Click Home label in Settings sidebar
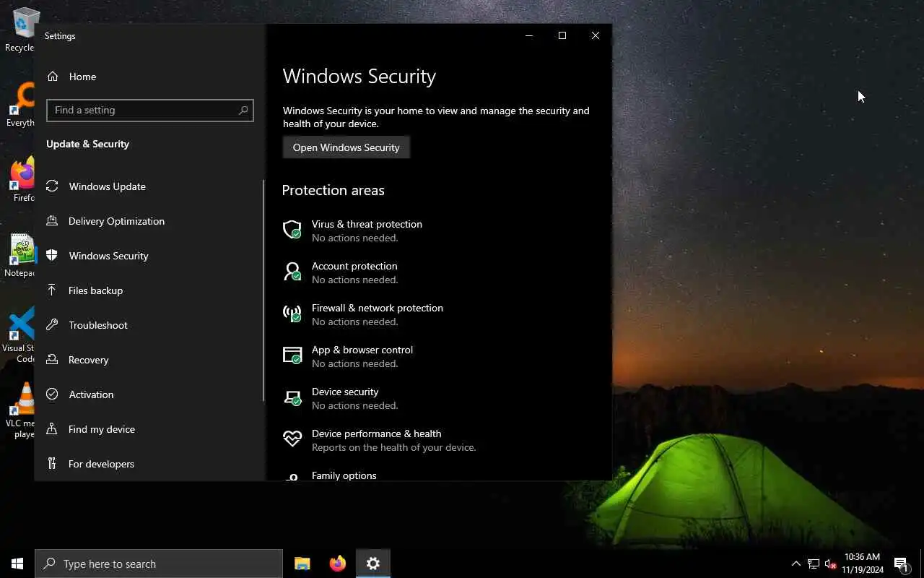The image size is (924, 578). [x=82, y=77]
